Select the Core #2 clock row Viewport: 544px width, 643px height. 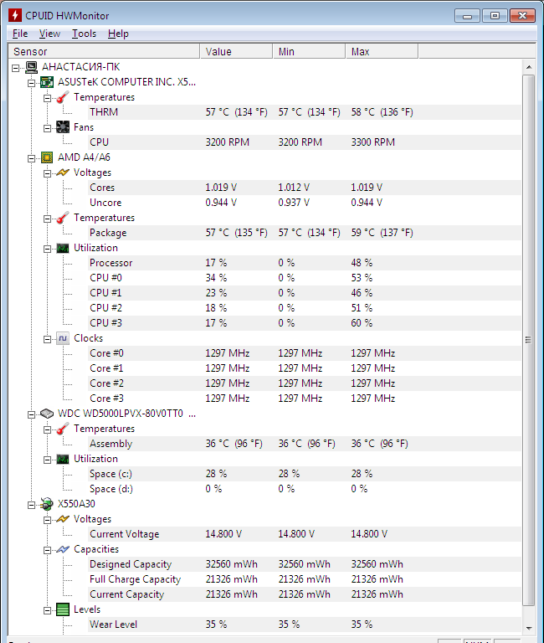(x=305, y=383)
